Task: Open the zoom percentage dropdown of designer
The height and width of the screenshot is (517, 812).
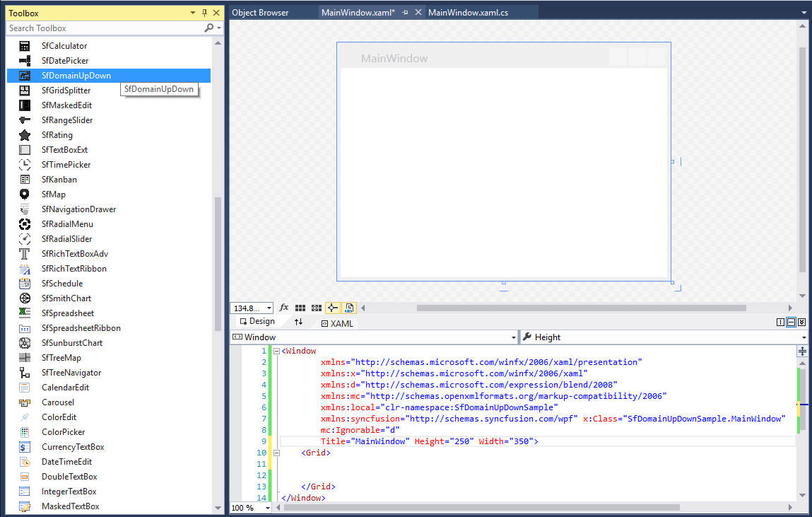Action: [x=269, y=308]
